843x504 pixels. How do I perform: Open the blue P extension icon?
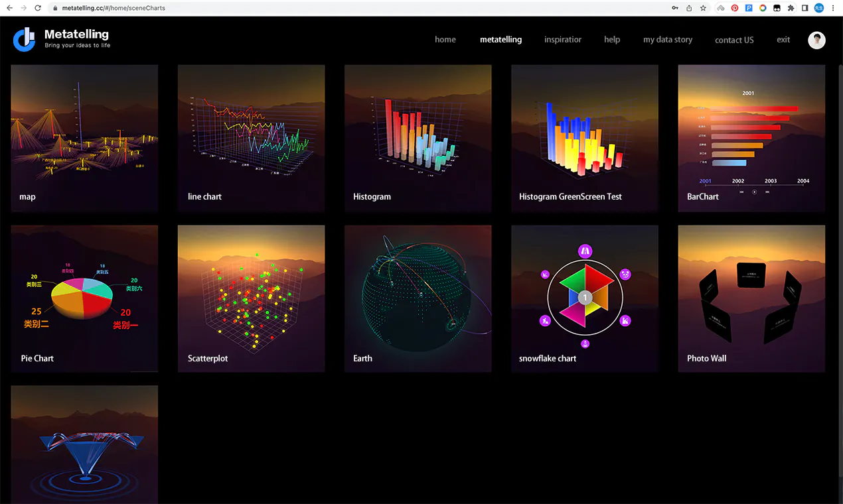pos(749,8)
